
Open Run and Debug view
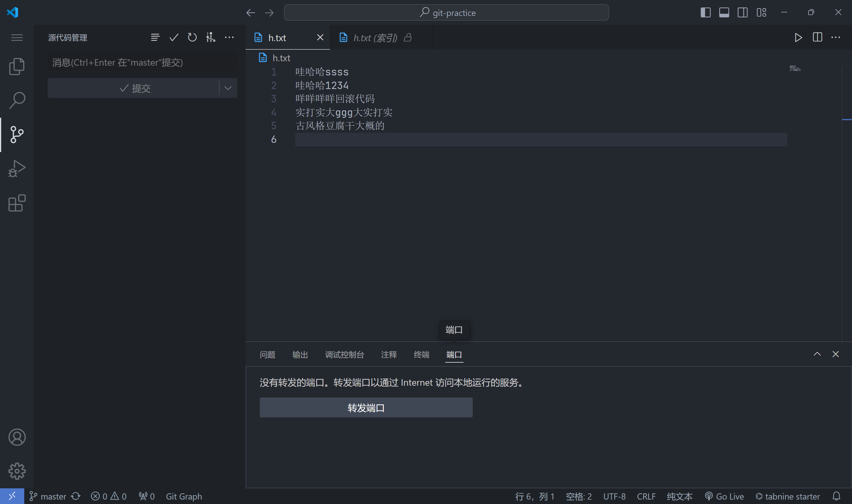17,169
